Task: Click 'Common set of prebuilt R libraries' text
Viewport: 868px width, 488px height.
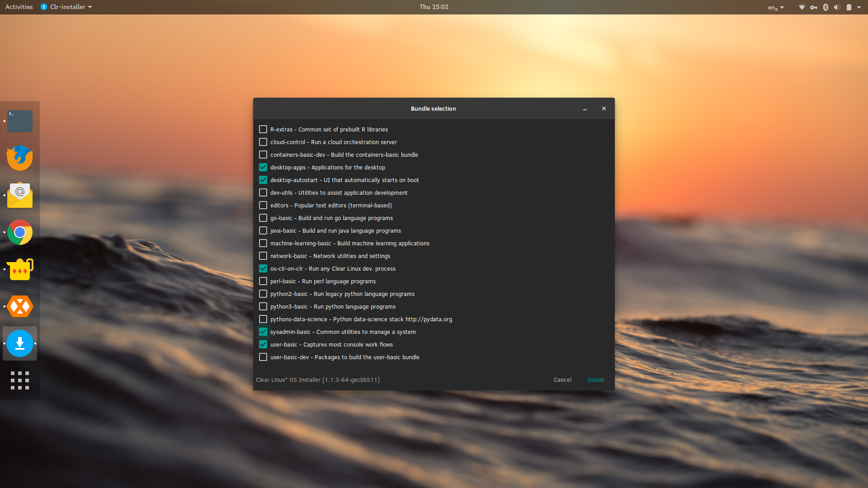Action: pyautogui.click(x=343, y=130)
